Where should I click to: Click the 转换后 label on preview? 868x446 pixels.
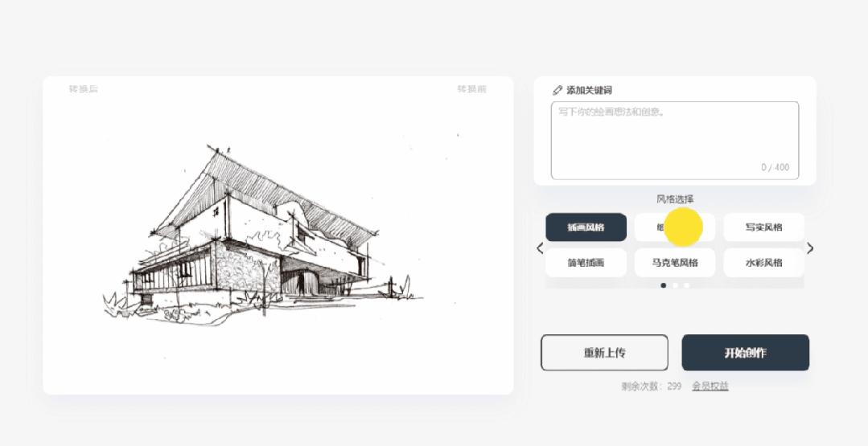click(84, 89)
